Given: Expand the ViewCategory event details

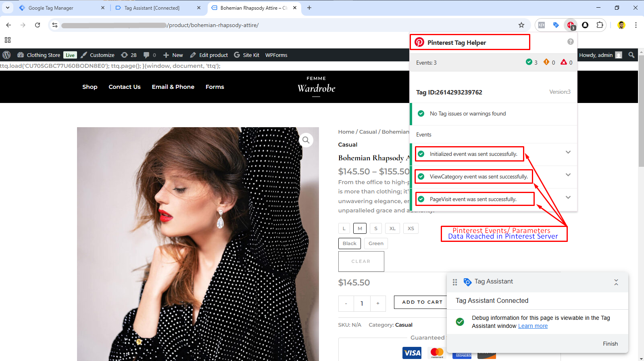Looking at the screenshot, I should [568, 175].
